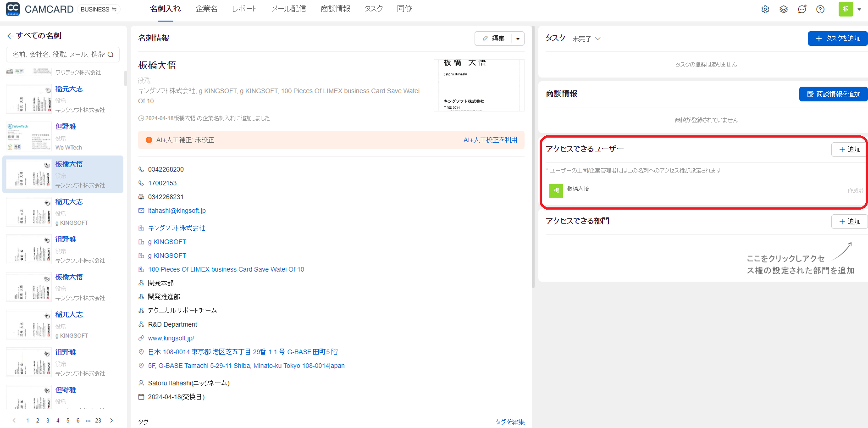
Task: Click the card list scrollbar
Action: 125,78
